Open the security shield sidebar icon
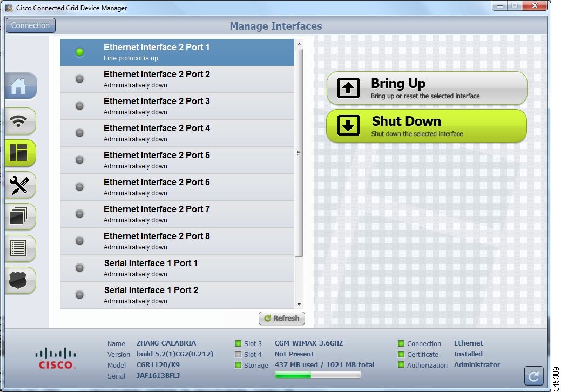Image resolution: width=561 pixels, height=392 pixels. point(20,280)
